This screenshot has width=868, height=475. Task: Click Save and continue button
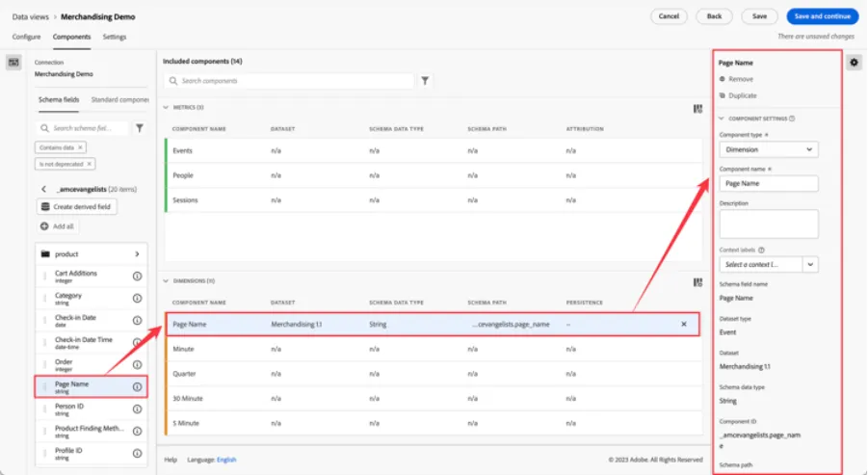point(822,16)
